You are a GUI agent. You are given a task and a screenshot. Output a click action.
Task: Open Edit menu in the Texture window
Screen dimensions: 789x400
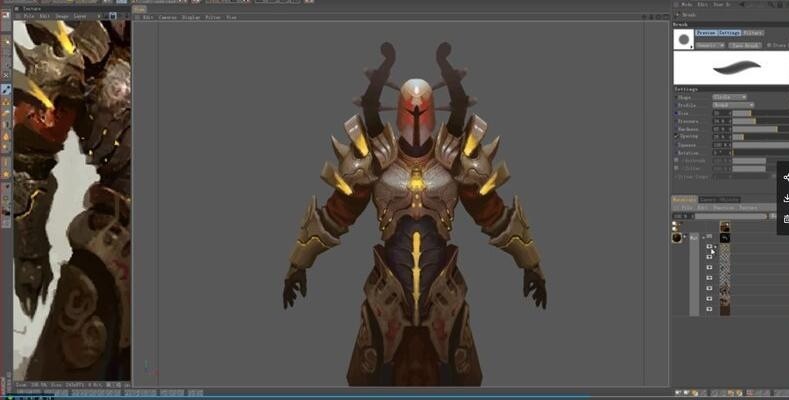click(x=45, y=16)
